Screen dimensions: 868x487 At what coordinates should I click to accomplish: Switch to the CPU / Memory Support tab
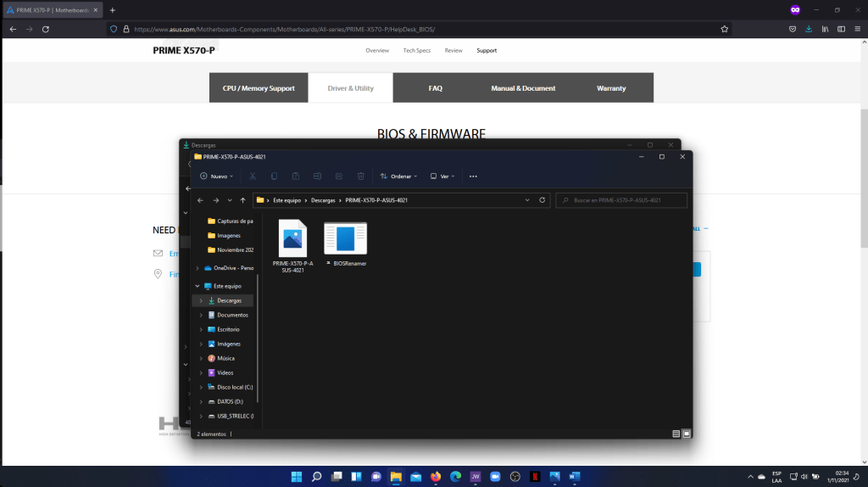[x=259, y=88]
